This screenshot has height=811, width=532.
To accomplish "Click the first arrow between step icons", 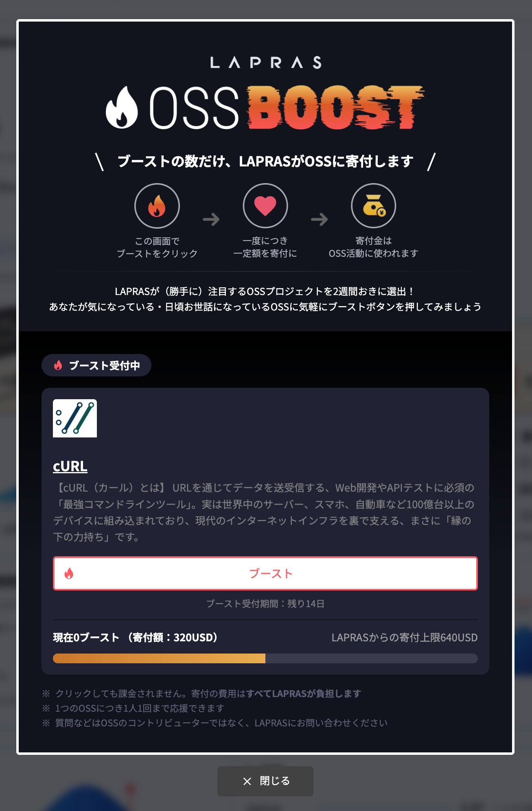I will [x=211, y=219].
